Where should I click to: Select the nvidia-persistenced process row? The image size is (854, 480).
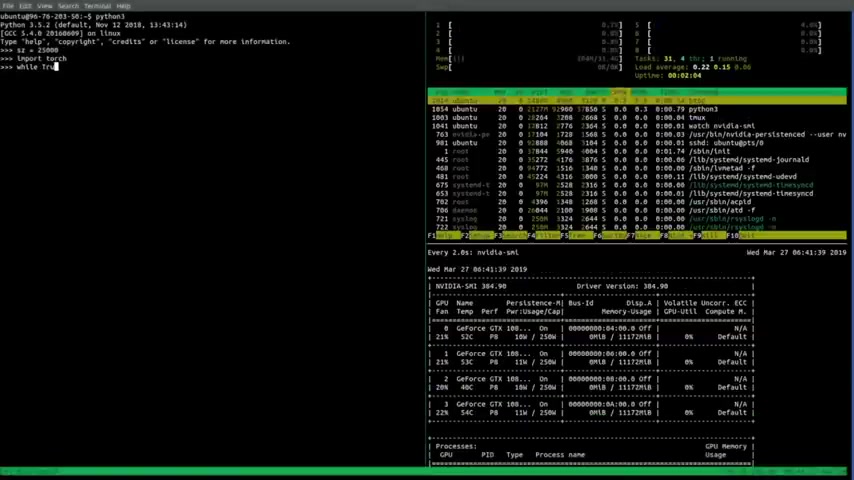pyautogui.click(x=637, y=135)
